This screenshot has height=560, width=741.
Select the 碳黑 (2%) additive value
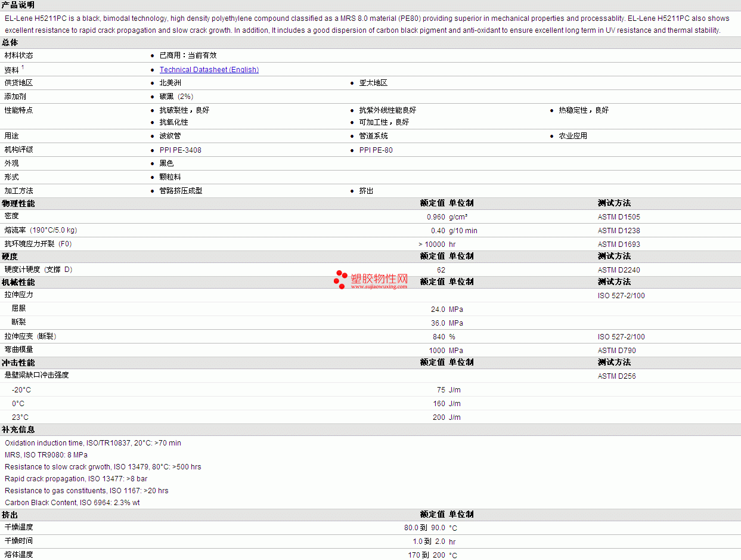click(x=176, y=97)
